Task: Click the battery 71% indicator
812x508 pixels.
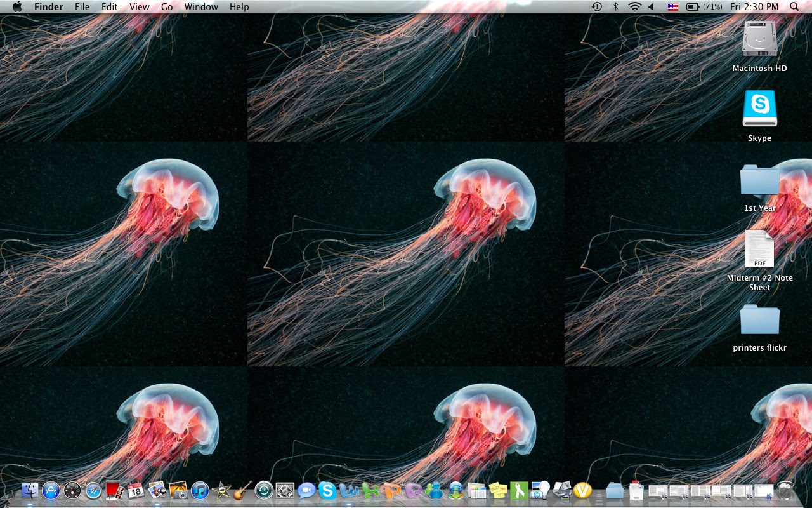Action: click(x=704, y=7)
